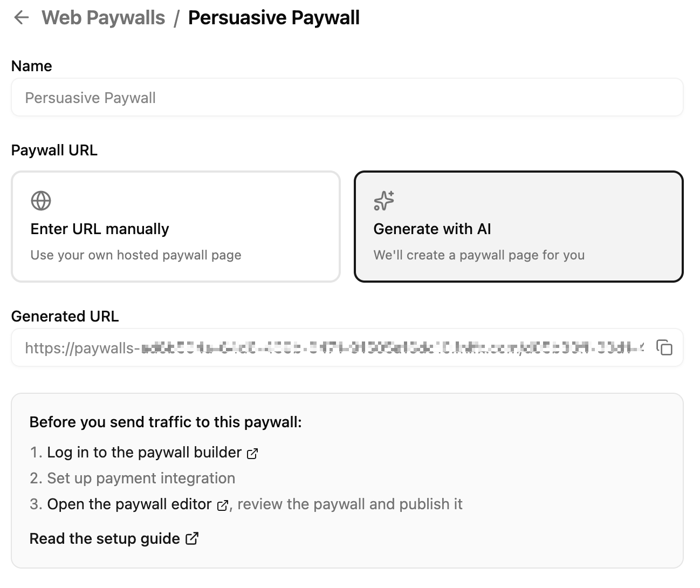Click the Persuasive Paywall breadcrumb title

point(273,17)
